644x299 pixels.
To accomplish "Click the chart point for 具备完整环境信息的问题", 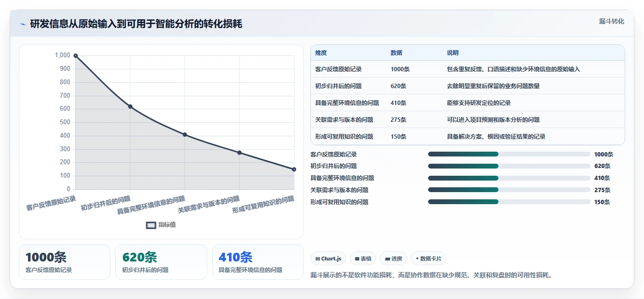I will tap(185, 134).
